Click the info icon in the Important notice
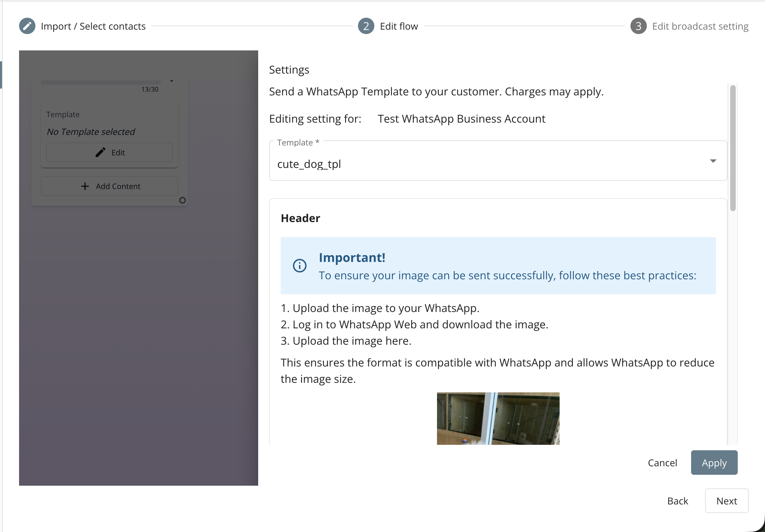This screenshot has height=532, width=765. click(x=300, y=266)
